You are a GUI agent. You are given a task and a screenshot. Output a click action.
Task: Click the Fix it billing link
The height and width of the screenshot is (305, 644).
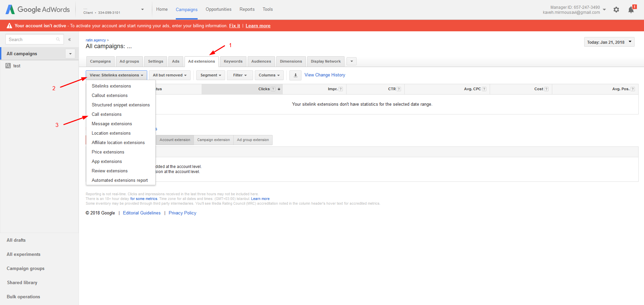coord(235,26)
